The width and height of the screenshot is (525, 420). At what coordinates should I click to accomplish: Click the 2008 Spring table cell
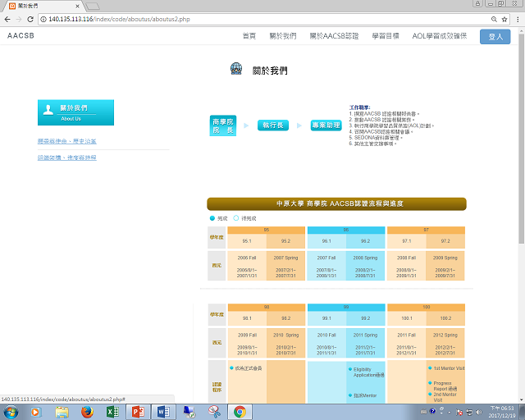(x=365, y=266)
